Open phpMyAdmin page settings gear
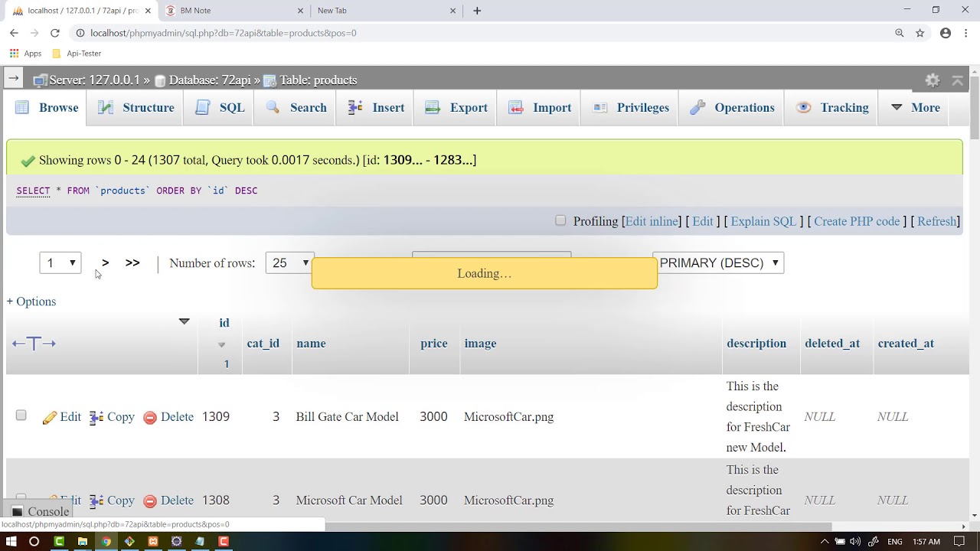This screenshot has width=980, height=551. tap(933, 80)
